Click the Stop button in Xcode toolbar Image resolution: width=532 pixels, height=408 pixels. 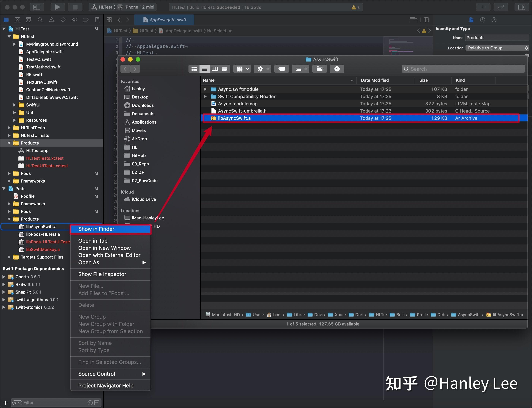pos(75,7)
